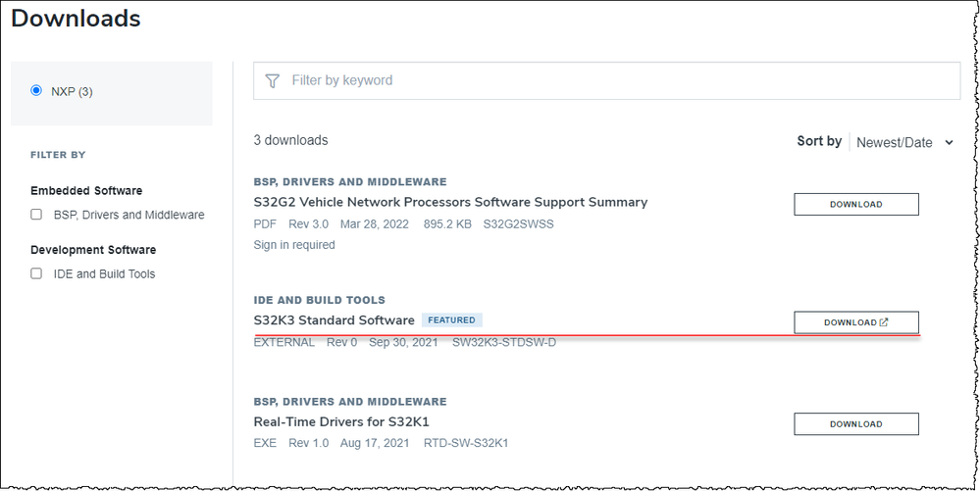Click the Rev 3.0 revision text

point(309,223)
